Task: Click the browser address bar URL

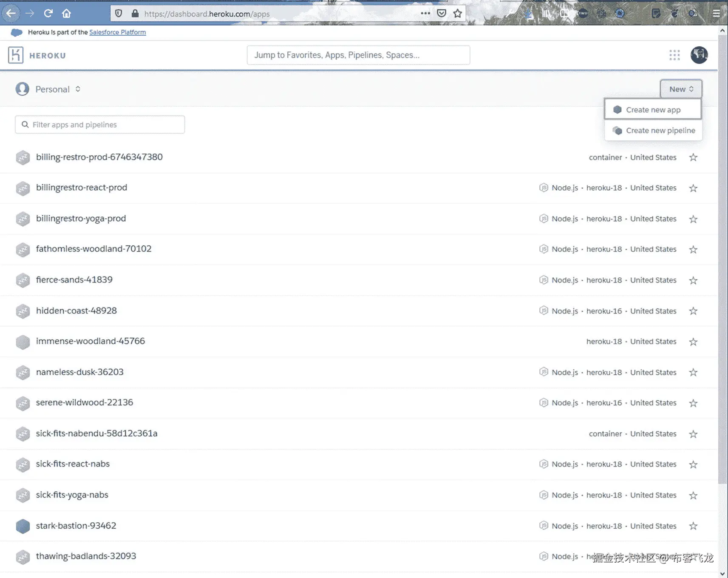Action: tap(207, 14)
